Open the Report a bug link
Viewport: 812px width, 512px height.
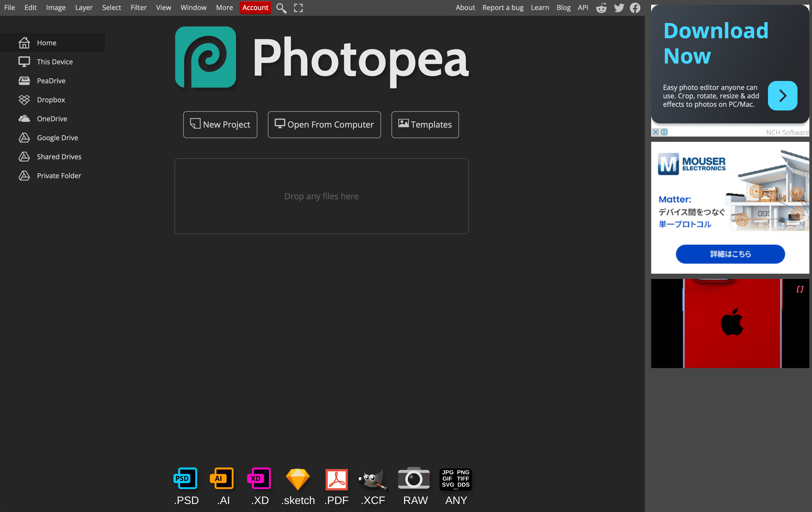(503, 7)
